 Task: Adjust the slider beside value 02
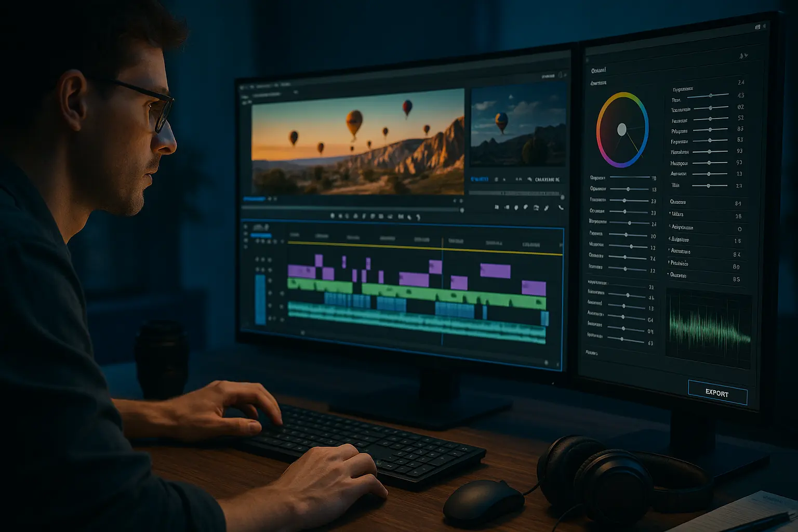click(710, 108)
